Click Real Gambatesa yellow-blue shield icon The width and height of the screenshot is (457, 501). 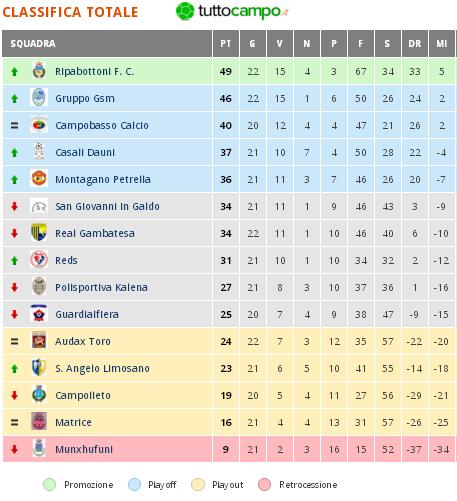click(x=39, y=233)
